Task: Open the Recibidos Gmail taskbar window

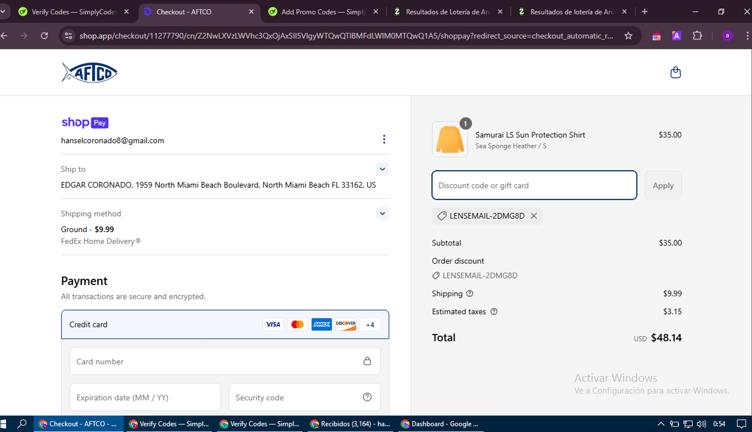Action: [x=350, y=424]
